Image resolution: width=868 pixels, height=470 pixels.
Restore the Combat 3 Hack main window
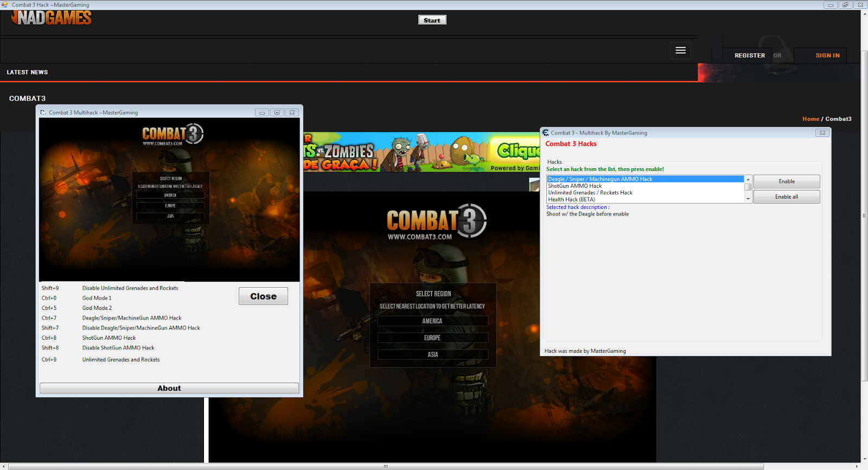[845, 5]
